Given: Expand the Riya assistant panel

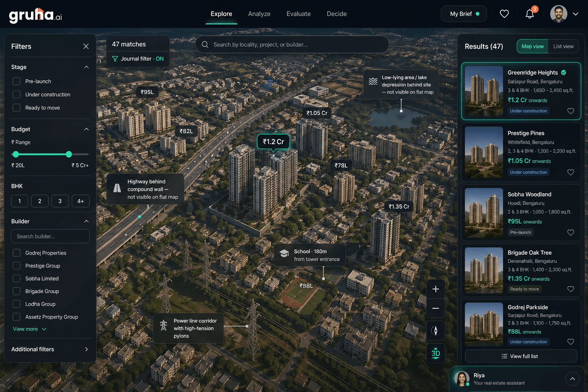Looking at the screenshot, I should pos(572,379).
